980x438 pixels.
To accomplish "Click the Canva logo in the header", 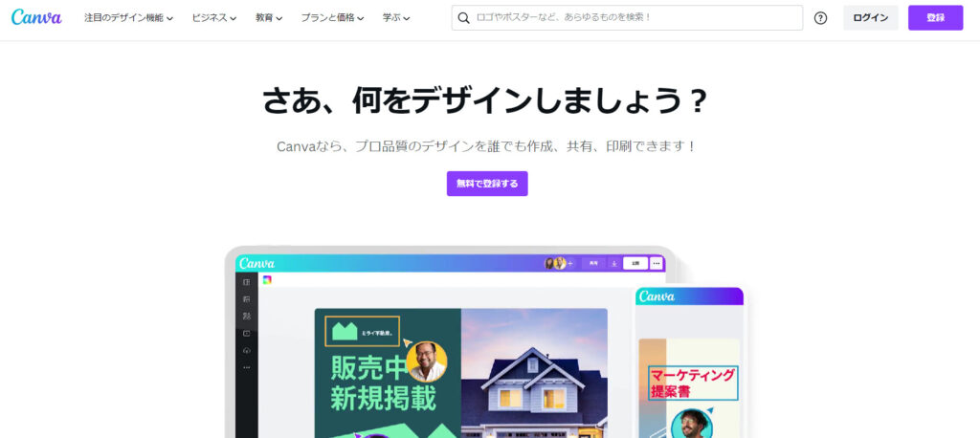I will 36,17.
